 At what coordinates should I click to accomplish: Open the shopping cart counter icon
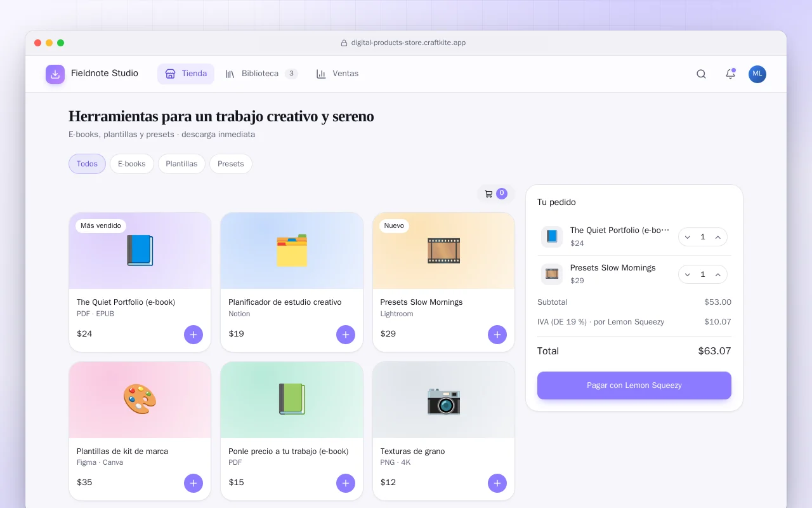click(x=495, y=194)
